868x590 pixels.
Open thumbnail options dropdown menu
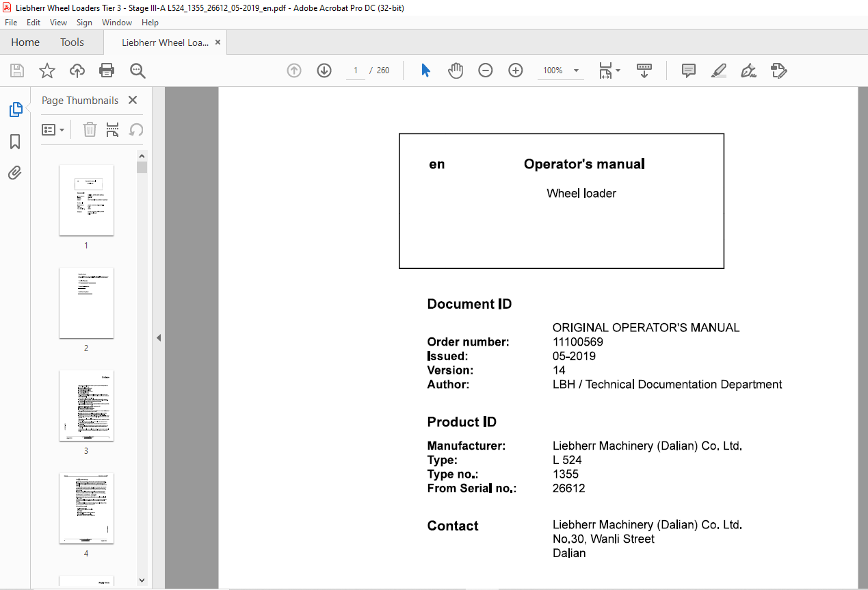coord(53,129)
